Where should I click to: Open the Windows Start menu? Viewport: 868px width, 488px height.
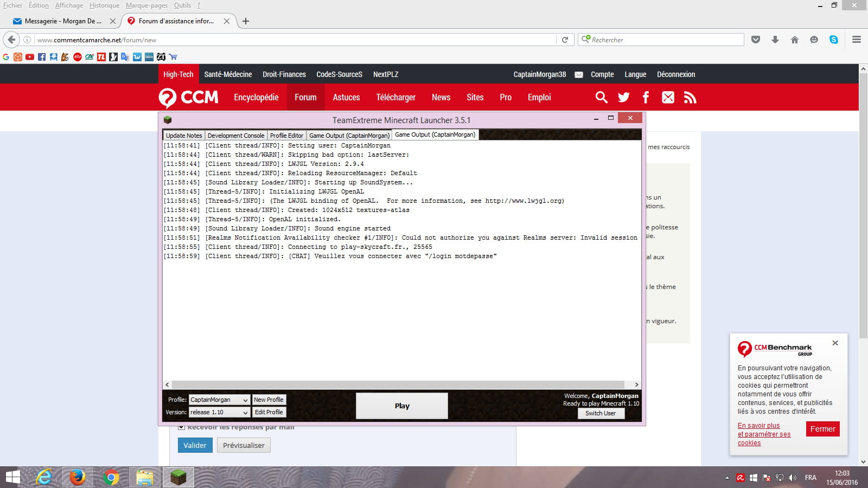(x=12, y=477)
